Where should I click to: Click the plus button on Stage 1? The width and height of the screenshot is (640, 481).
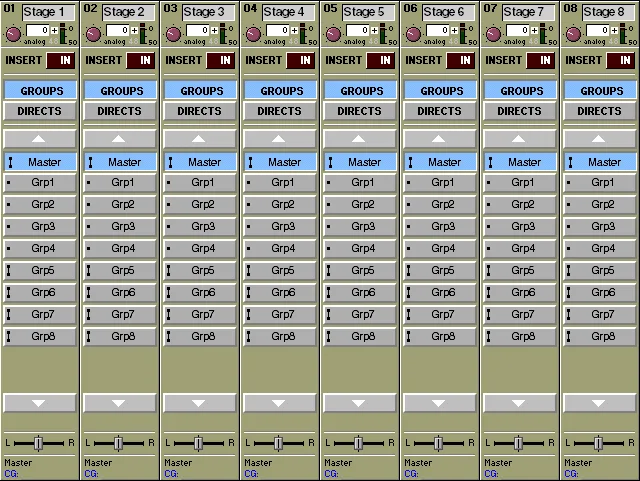[x=54, y=30]
